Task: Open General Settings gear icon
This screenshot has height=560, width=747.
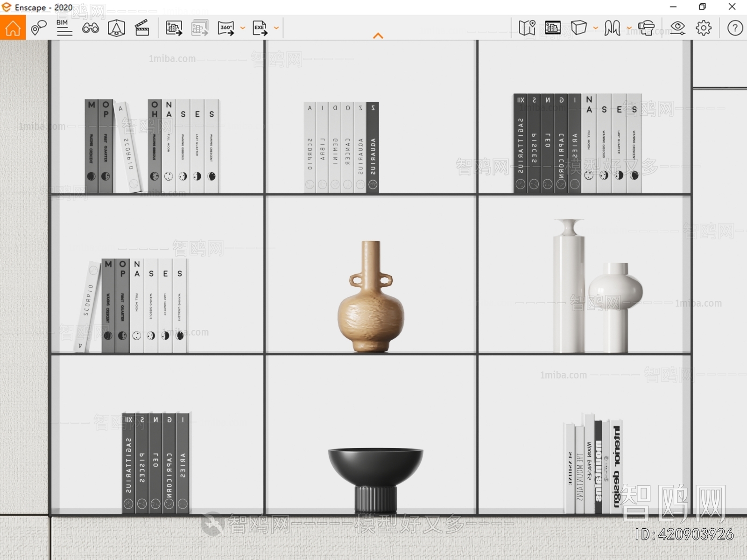Action: (704, 28)
